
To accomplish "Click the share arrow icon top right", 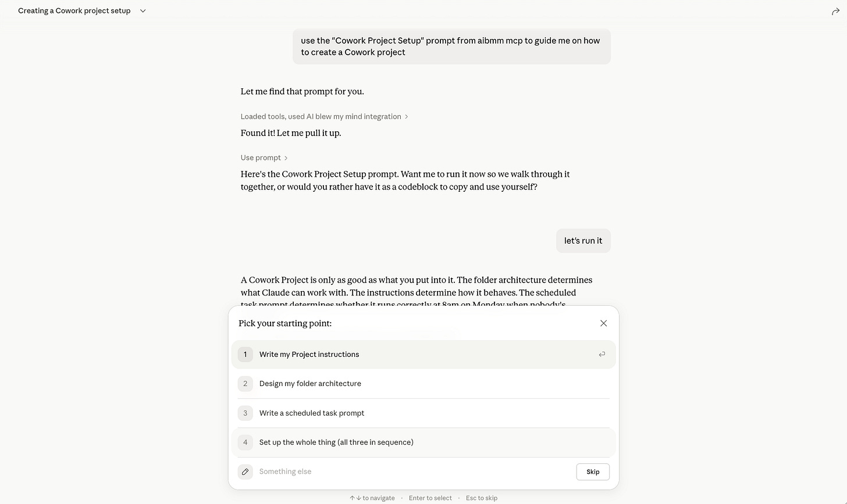I will pos(835,11).
